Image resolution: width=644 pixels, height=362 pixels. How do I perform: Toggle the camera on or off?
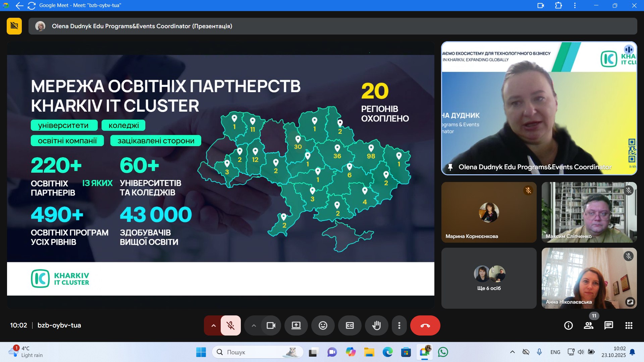point(271,325)
